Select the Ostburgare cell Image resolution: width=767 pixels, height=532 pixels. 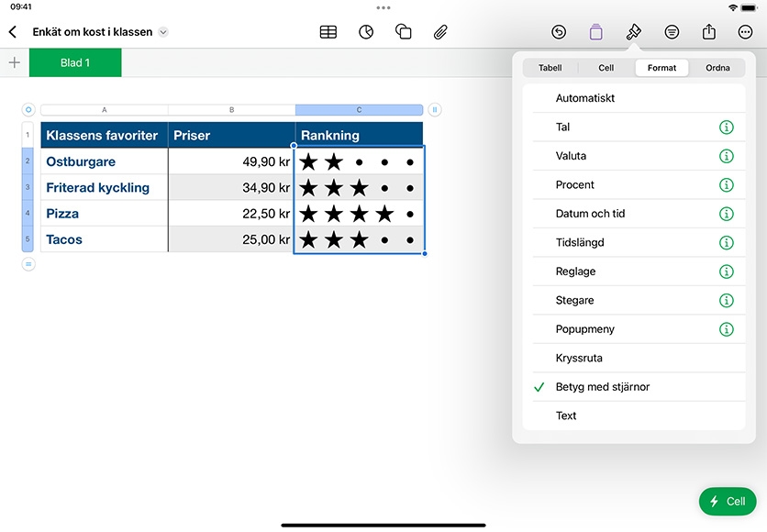[x=105, y=161]
